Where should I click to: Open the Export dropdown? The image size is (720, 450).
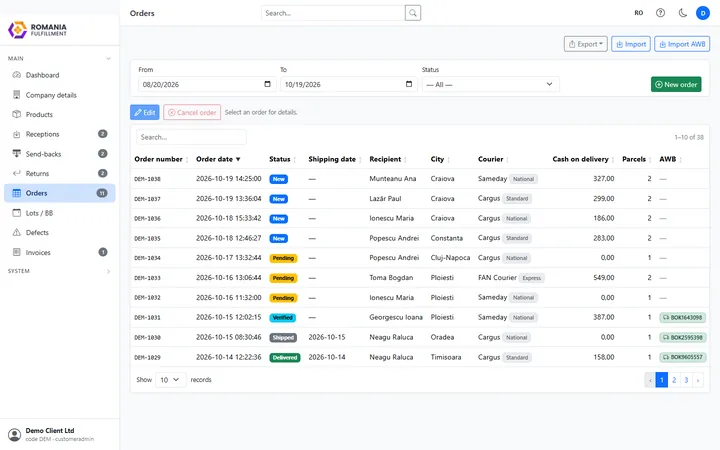[x=585, y=44]
